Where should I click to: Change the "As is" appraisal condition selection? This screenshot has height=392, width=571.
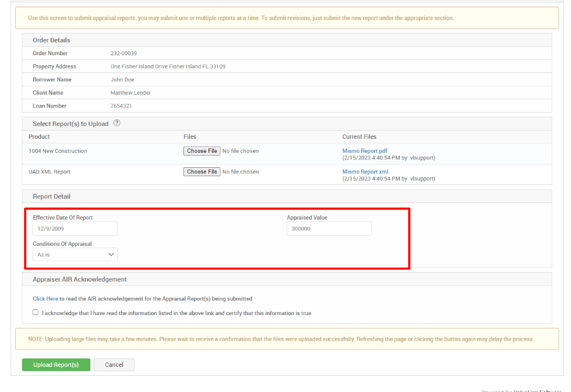[x=75, y=254]
